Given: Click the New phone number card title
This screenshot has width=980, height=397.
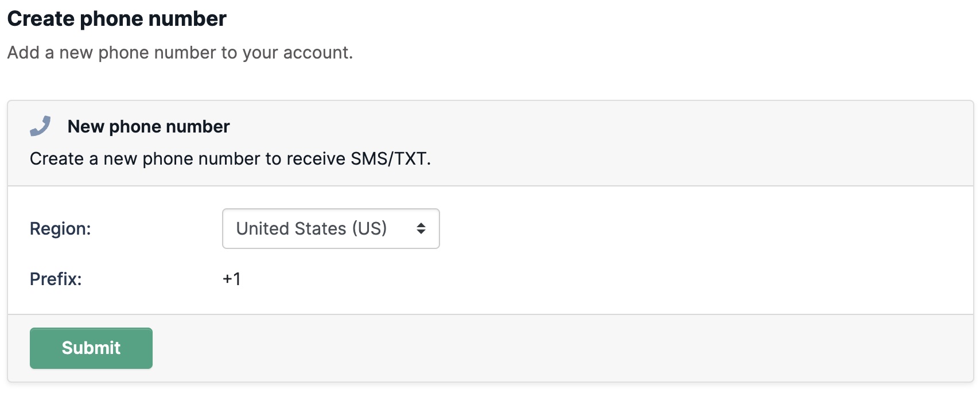Looking at the screenshot, I should click(149, 126).
